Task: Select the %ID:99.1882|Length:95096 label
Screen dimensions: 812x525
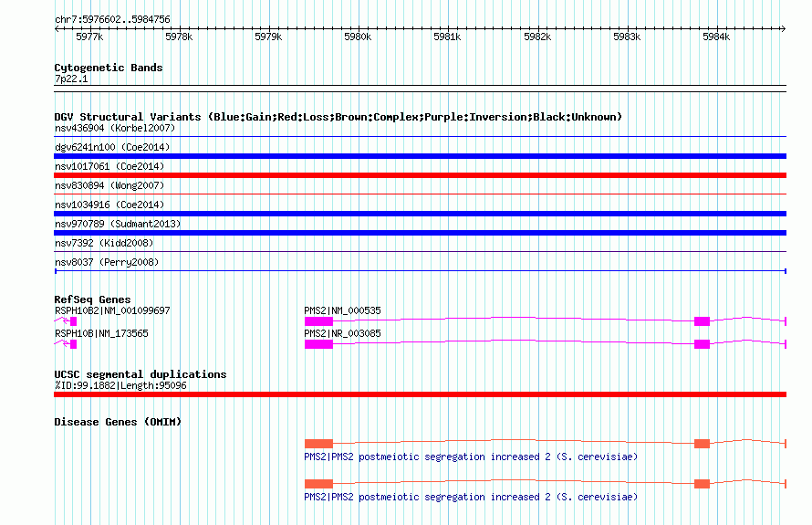Action: click(120, 385)
